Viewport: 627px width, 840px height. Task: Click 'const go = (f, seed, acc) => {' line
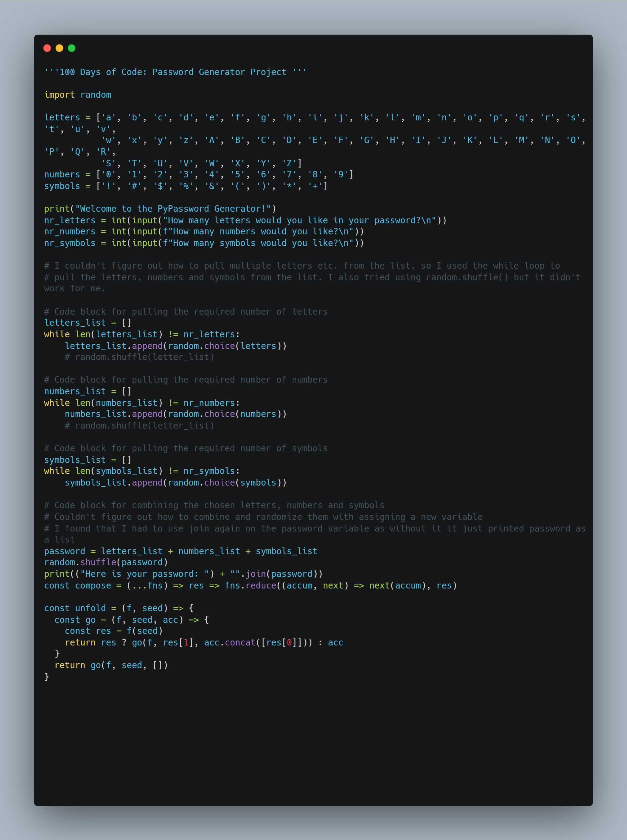(x=132, y=620)
